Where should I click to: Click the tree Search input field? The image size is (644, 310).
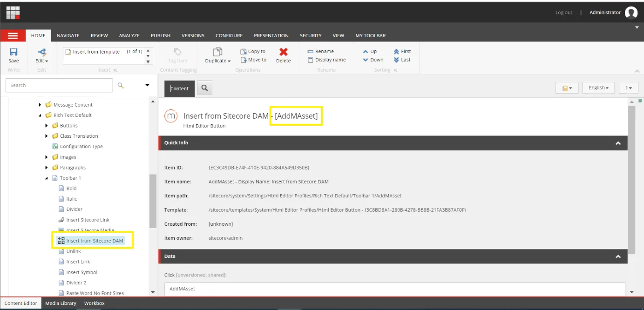point(59,85)
